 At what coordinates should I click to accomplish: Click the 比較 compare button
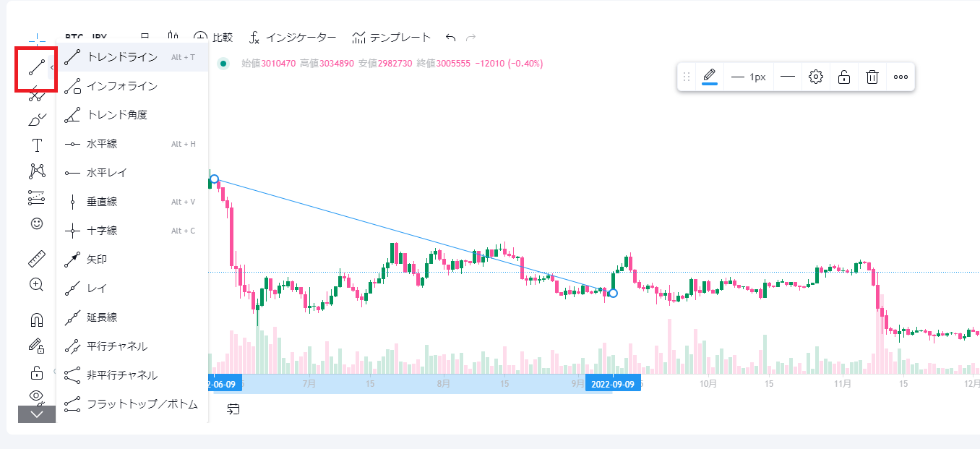pyautogui.click(x=214, y=38)
